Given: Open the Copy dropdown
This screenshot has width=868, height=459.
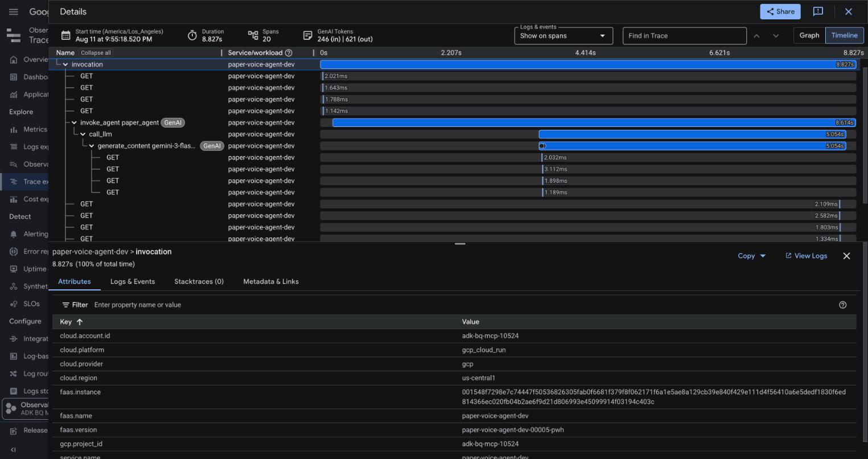Looking at the screenshot, I should pos(751,256).
